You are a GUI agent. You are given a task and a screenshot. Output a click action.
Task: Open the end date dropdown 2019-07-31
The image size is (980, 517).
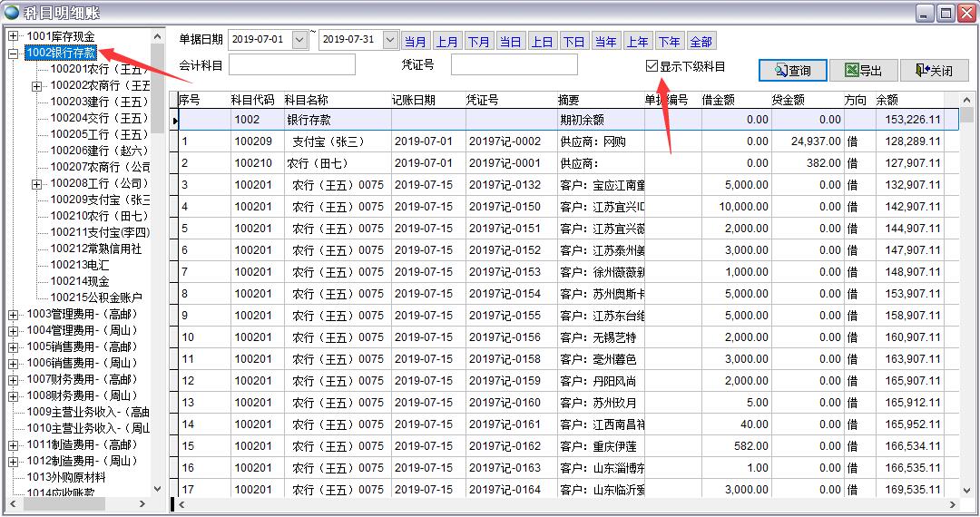[x=390, y=40]
